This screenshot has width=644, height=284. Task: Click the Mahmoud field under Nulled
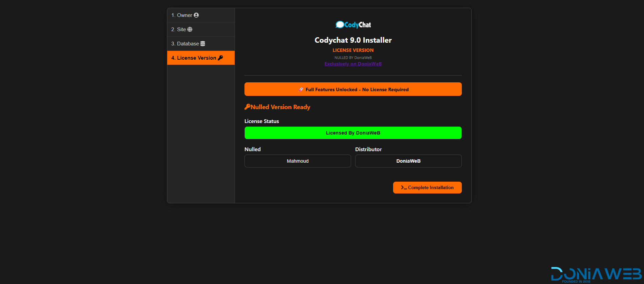[x=298, y=161]
